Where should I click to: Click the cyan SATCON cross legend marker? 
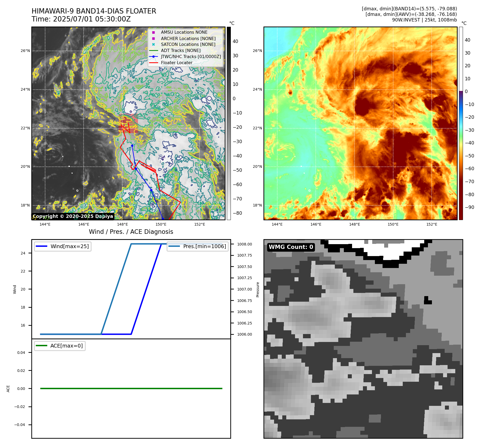coord(153,44)
